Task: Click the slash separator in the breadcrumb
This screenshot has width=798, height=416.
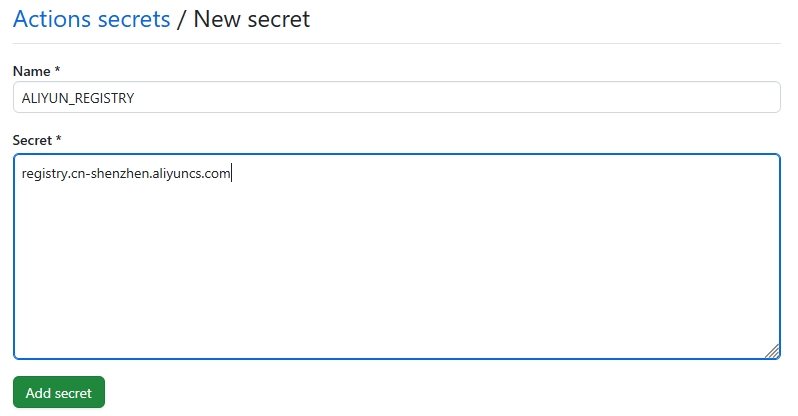Action: (x=181, y=19)
